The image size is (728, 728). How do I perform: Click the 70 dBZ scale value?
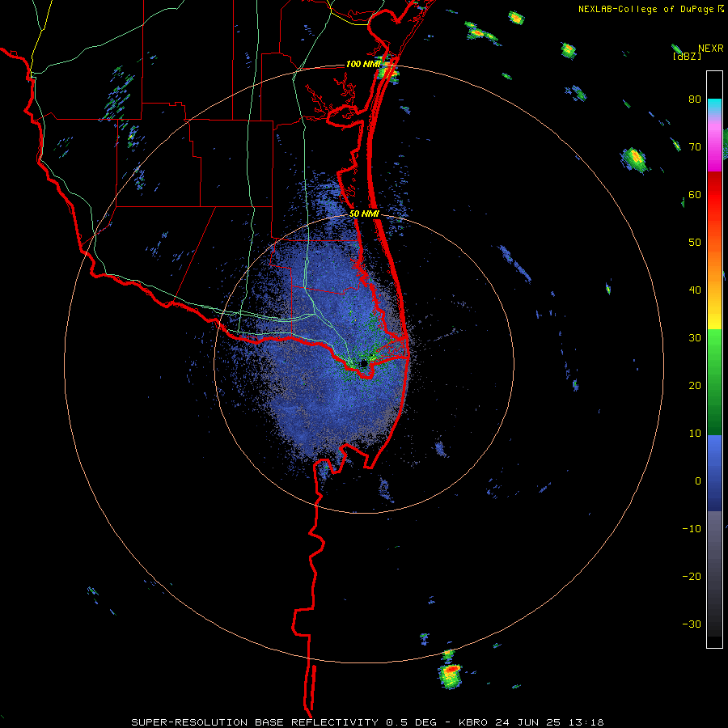pos(695,147)
